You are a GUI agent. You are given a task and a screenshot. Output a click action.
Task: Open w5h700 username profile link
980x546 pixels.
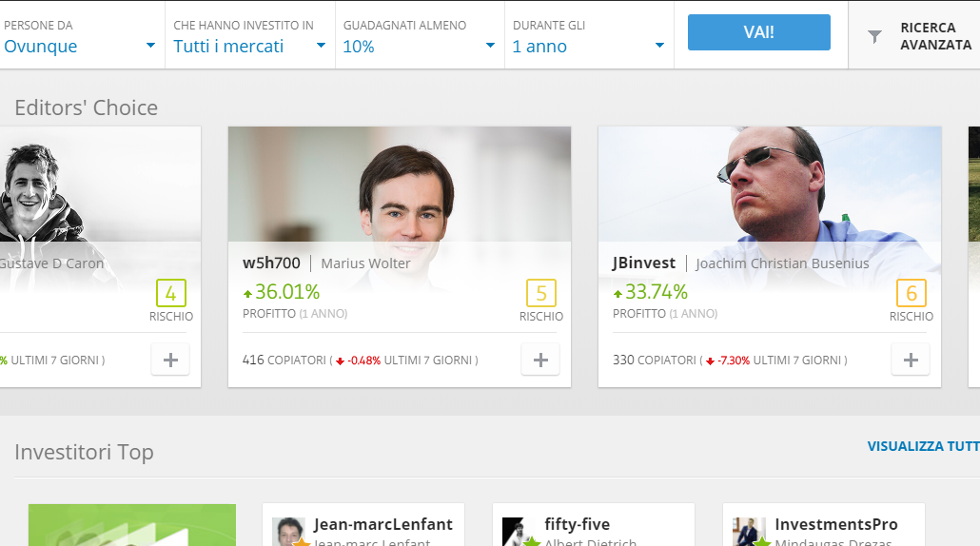[271, 263]
